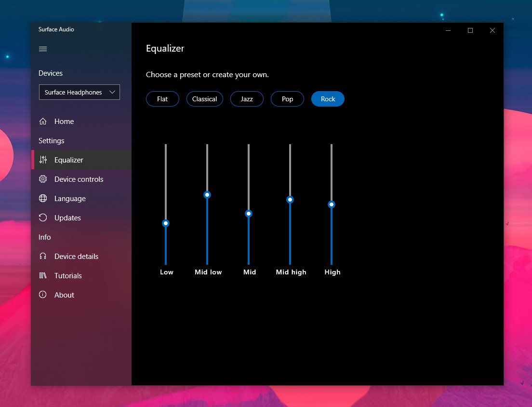Image resolution: width=532 pixels, height=407 pixels.
Task: Click the Low band slider thumb
Action: (166, 223)
